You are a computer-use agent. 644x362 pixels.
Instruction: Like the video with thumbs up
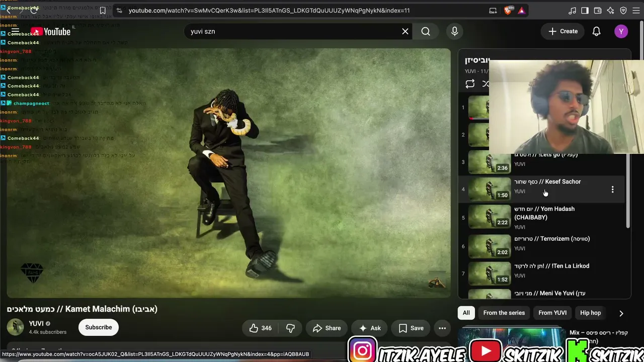tap(260, 328)
